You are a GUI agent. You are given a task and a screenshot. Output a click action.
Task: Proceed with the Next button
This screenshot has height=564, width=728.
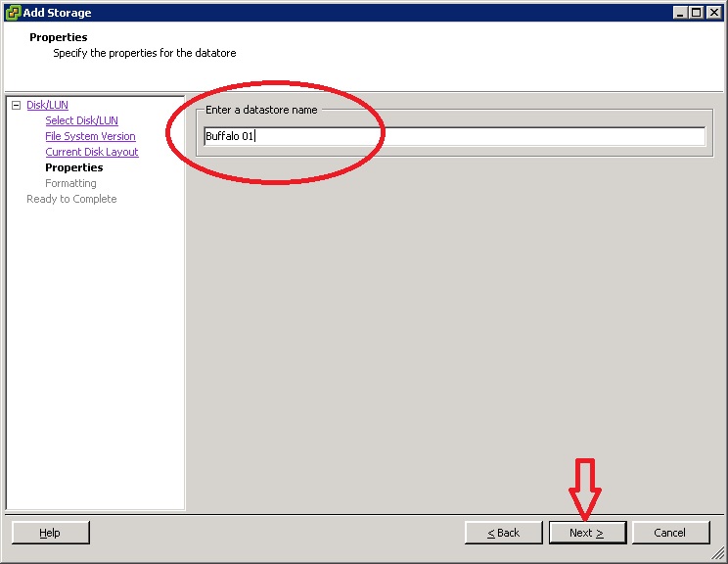(587, 533)
